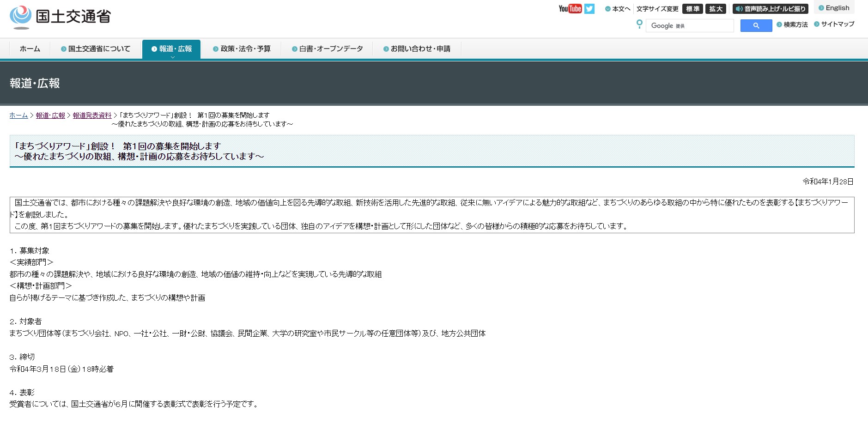Click the arrow icon beside English
Viewport: 868px width, 424px height.
(x=821, y=8)
